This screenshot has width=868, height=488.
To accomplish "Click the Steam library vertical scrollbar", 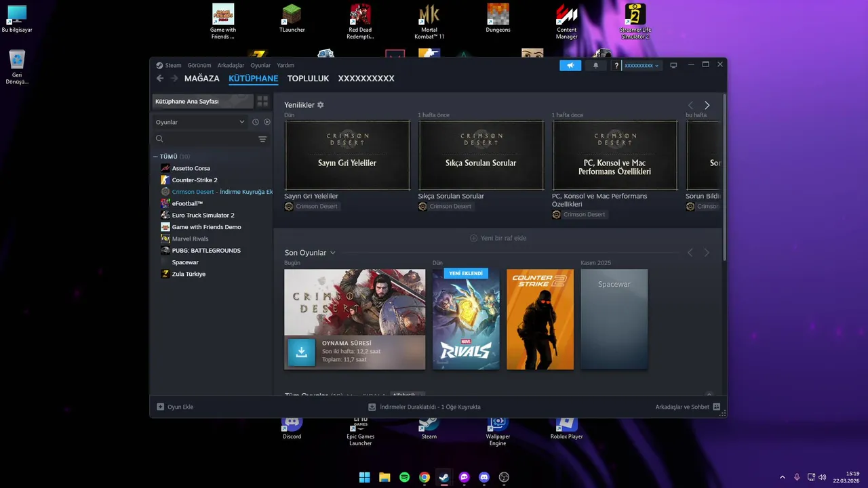I will pos(724,176).
